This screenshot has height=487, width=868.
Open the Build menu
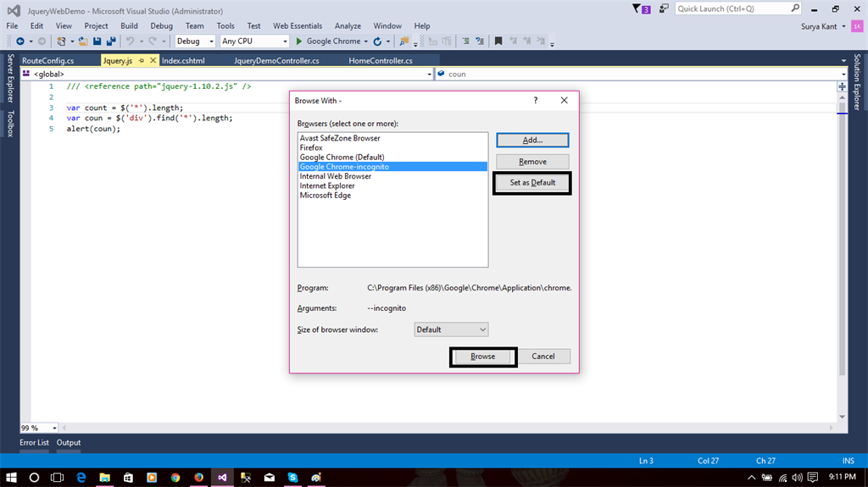129,25
